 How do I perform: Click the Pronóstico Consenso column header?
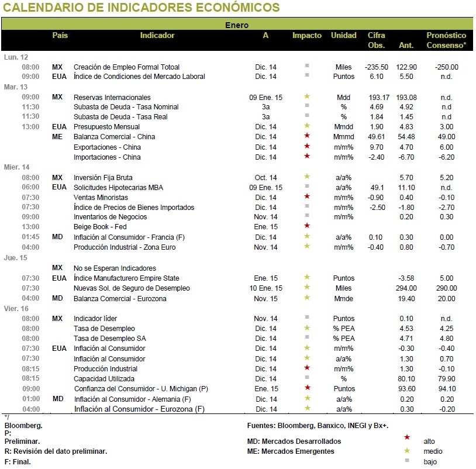click(446, 40)
